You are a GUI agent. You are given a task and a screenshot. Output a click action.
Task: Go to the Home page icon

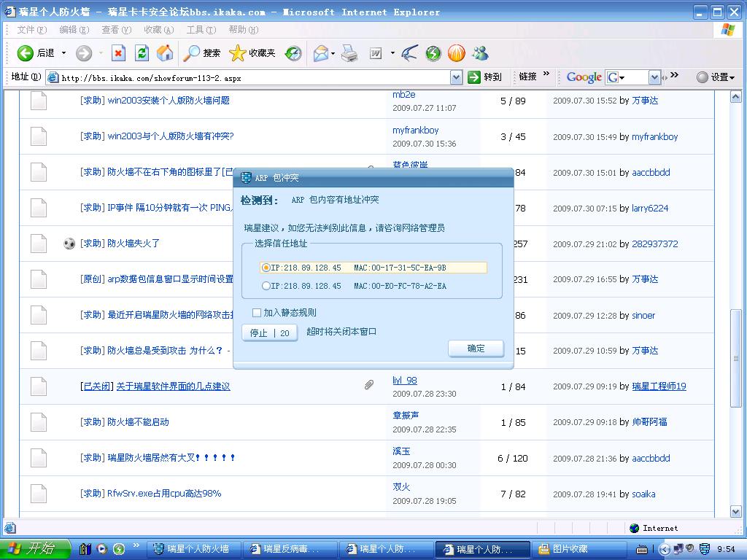coord(165,52)
